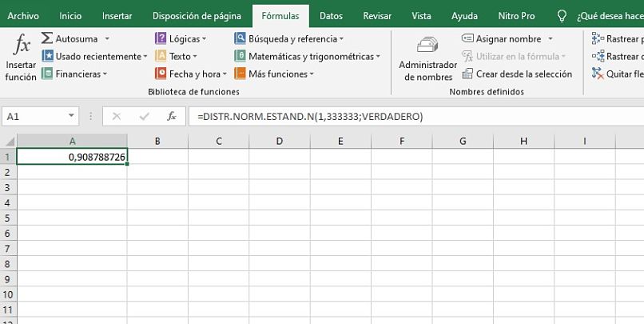
Task: Expand the Asignar nombre dropdown arrow
Action: 551,39
